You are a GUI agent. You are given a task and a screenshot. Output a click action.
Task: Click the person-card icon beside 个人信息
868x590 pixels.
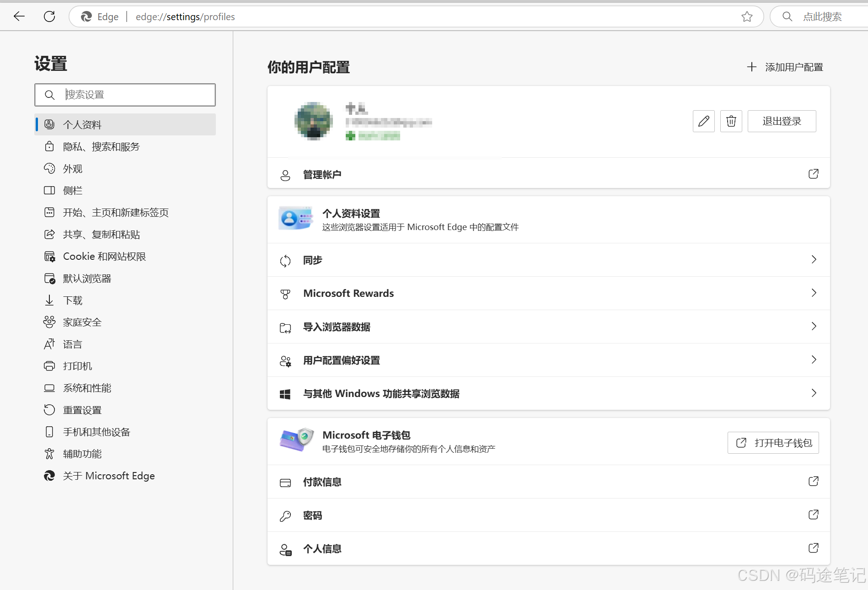click(285, 550)
